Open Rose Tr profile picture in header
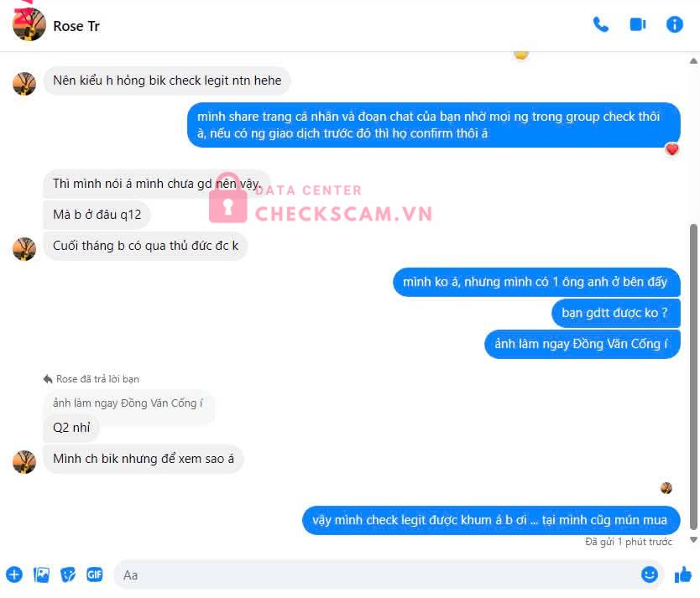Image resolution: width=700 pixels, height=598 pixels. pyautogui.click(x=29, y=24)
